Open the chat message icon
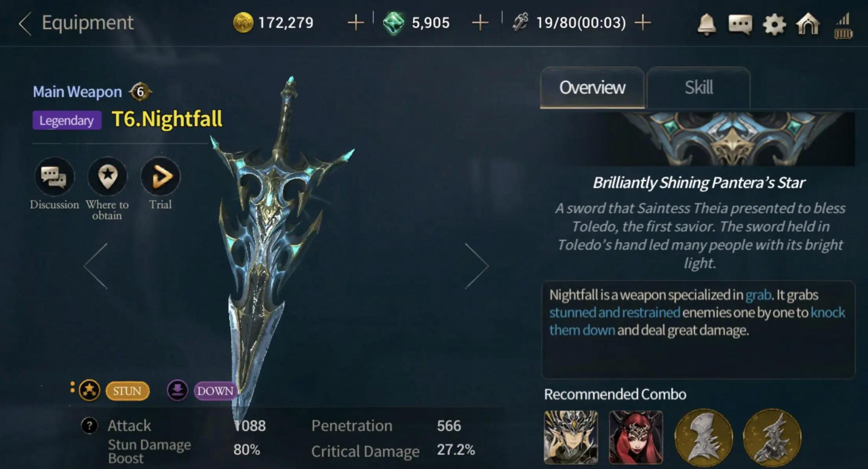The width and height of the screenshot is (868, 469). click(x=740, y=25)
